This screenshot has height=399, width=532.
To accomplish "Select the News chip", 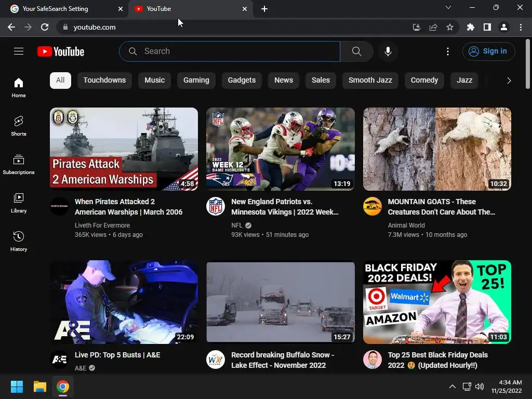I will [x=284, y=81].
